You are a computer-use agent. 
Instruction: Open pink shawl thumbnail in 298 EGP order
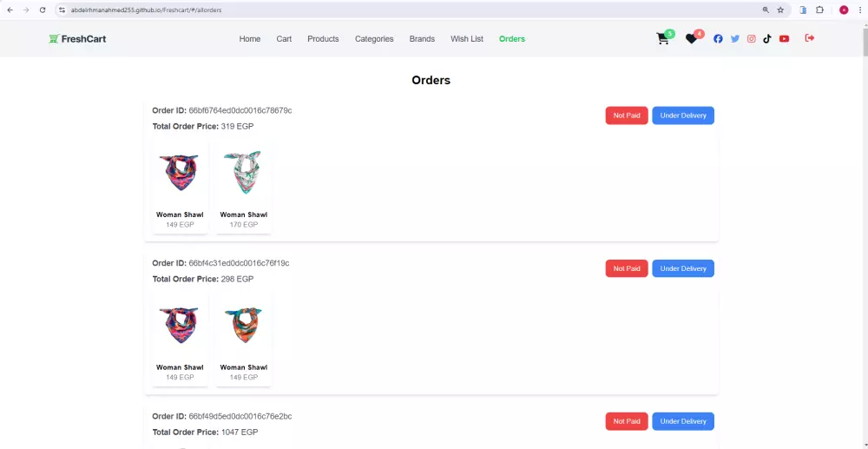[180, 325]
